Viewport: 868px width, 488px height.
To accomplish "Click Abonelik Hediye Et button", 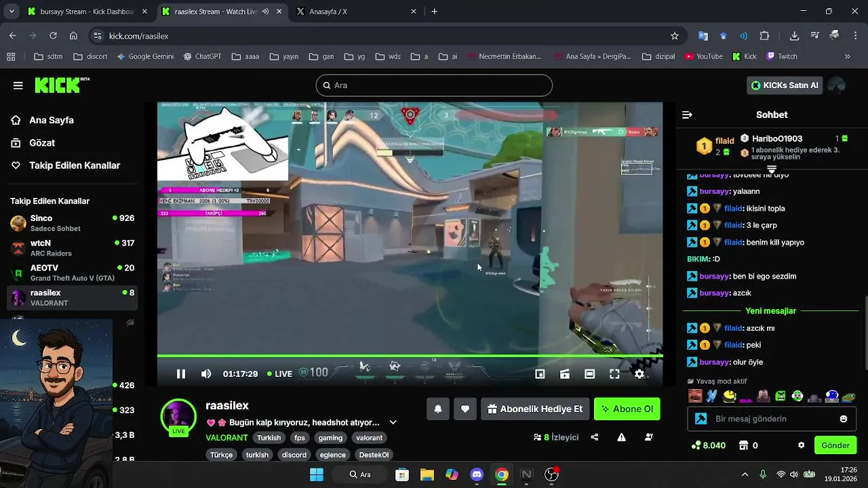I will (535, 409).
